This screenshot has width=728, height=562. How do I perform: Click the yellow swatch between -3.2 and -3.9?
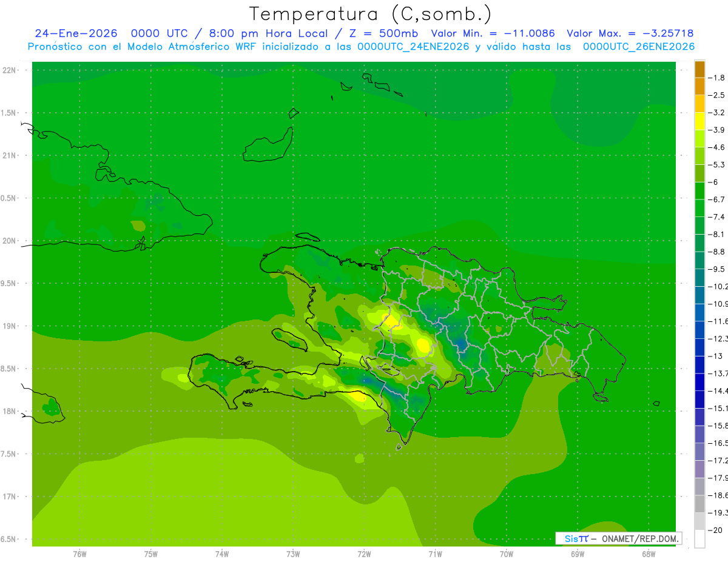[x=699, y=121]
